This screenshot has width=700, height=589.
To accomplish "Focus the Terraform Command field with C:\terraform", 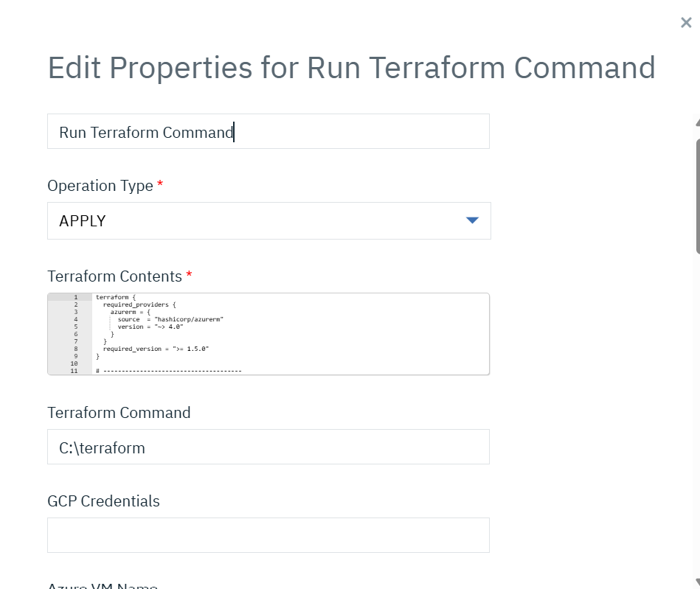I will point(268,447).
